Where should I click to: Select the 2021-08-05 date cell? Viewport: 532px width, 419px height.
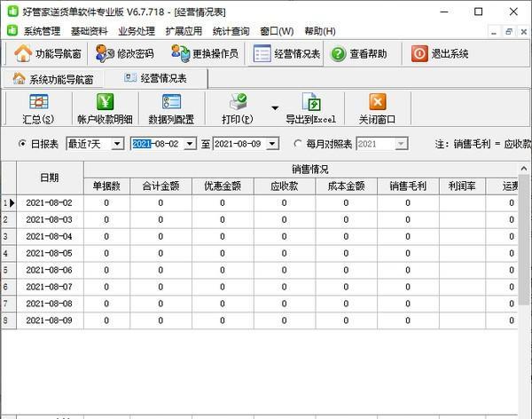[50, 254]
